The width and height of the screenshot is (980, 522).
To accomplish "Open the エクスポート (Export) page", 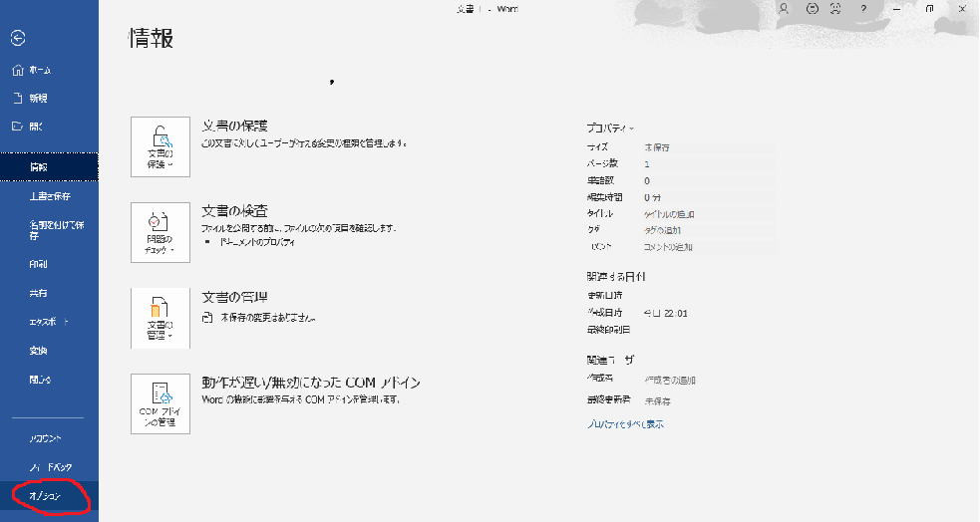I will pyautogui.click(x=49, y=322).
